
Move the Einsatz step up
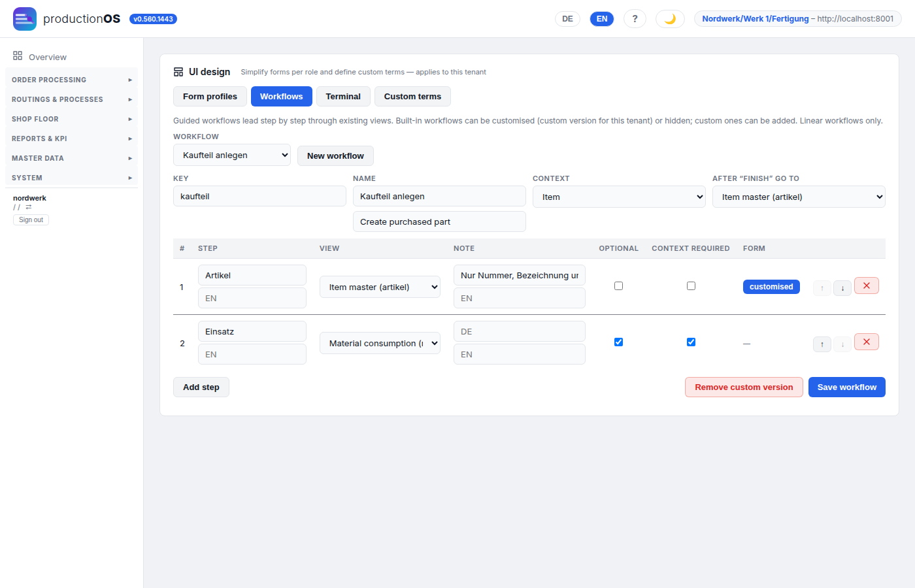coord(822,344)
